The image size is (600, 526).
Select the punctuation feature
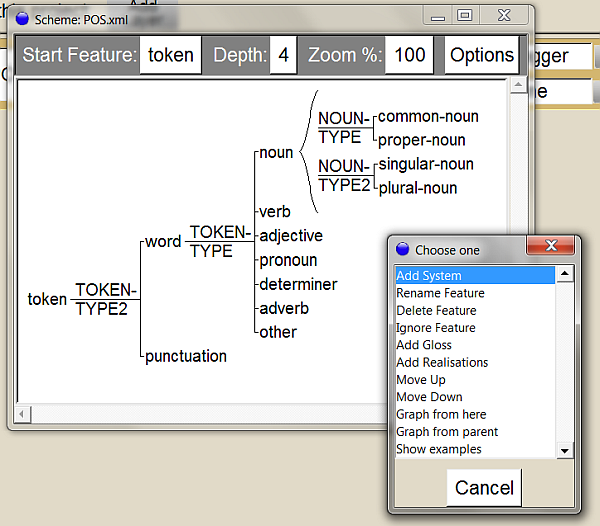click(186, 356)
